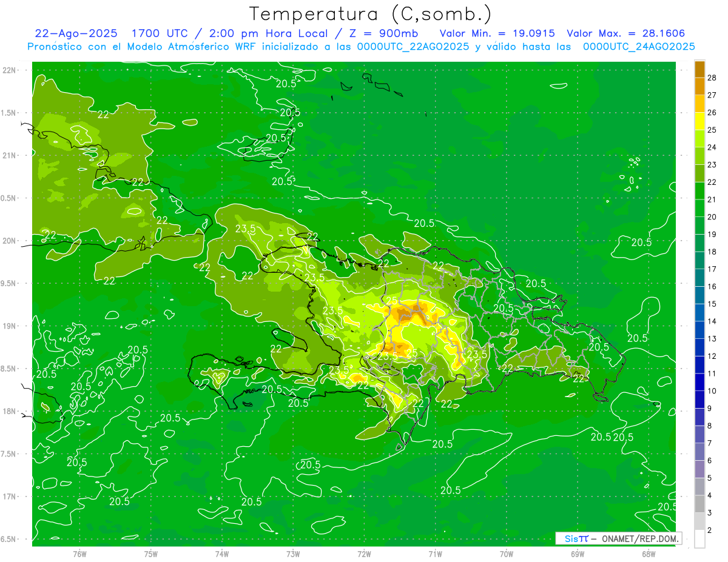Click the 71W longitude axis label
This screenshot has height=562, width=728.
(435, 554)
